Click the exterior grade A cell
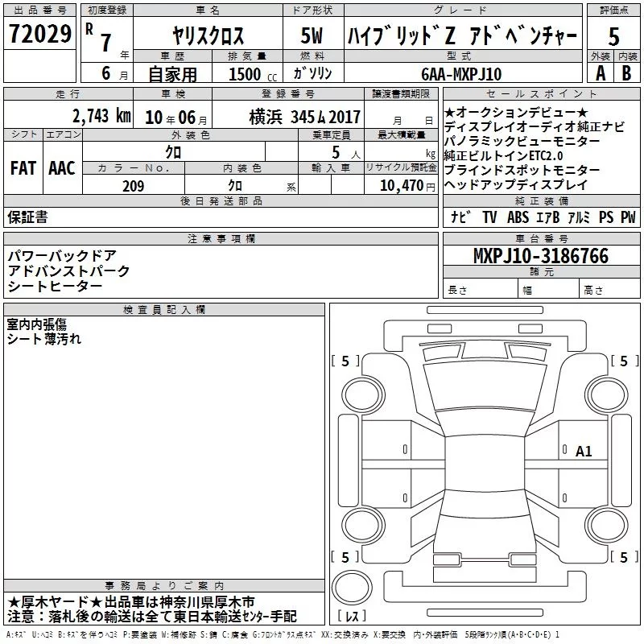 pos(599,72)
